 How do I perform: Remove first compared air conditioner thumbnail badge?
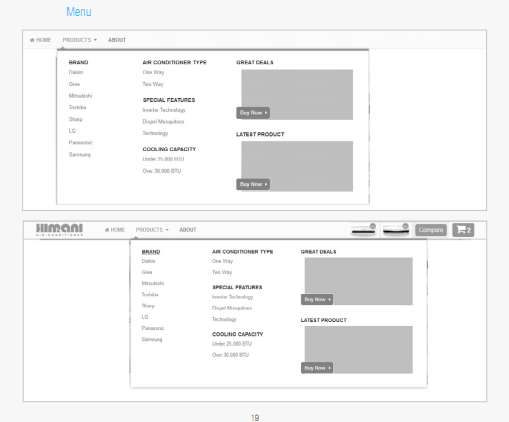point(373,226)
